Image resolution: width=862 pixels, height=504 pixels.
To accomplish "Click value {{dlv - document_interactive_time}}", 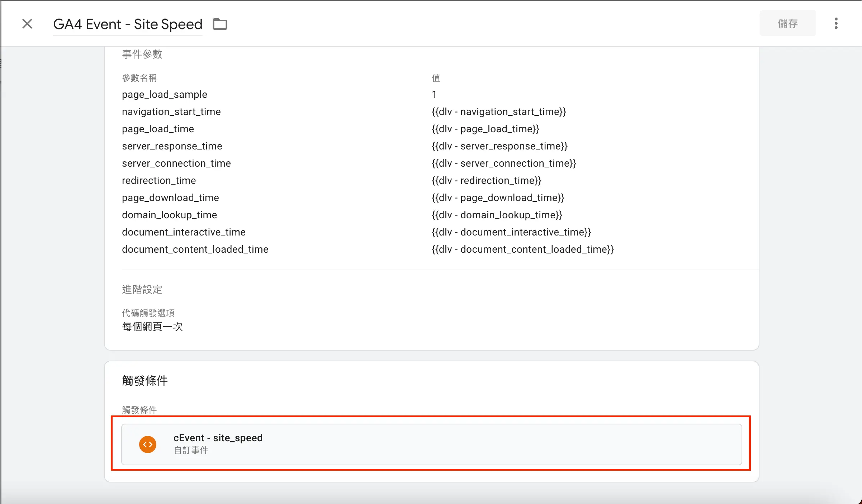I will pyautogui.click(x=511, y=232).
